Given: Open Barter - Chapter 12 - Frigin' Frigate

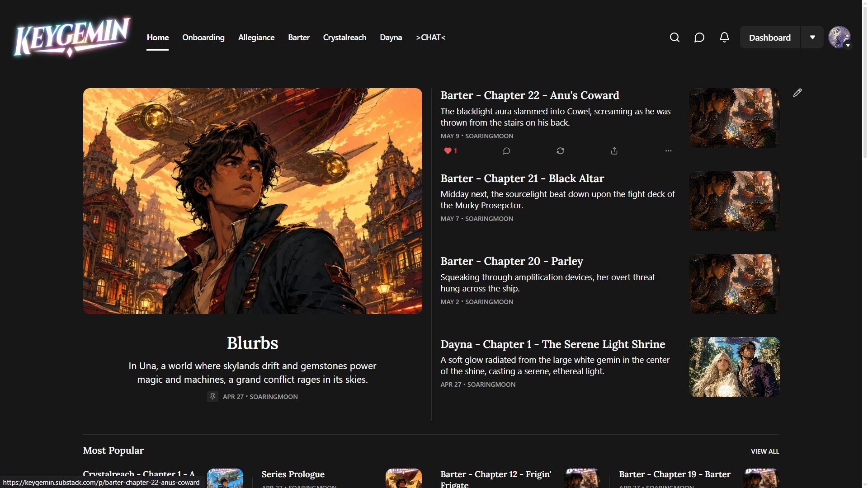Looking at the screenshot, I should [496, 479].
